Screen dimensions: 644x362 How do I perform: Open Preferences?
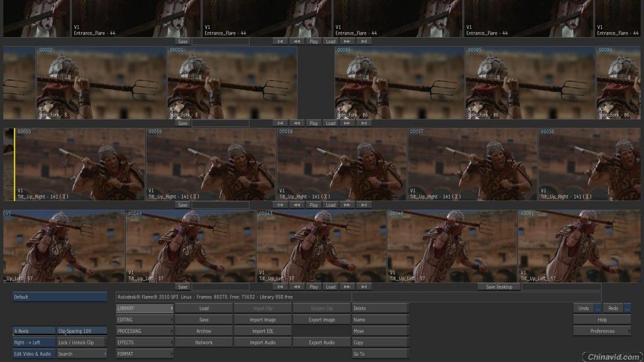coord(602,331)
